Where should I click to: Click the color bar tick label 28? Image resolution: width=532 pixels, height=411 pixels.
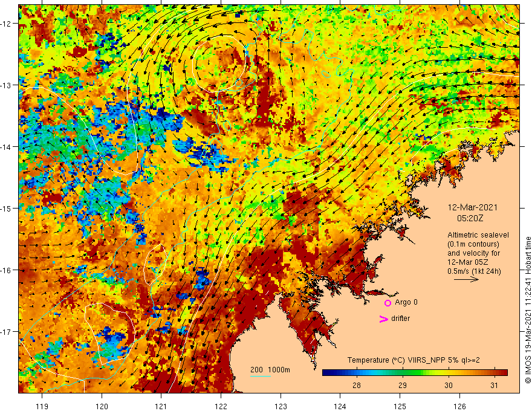356,385
